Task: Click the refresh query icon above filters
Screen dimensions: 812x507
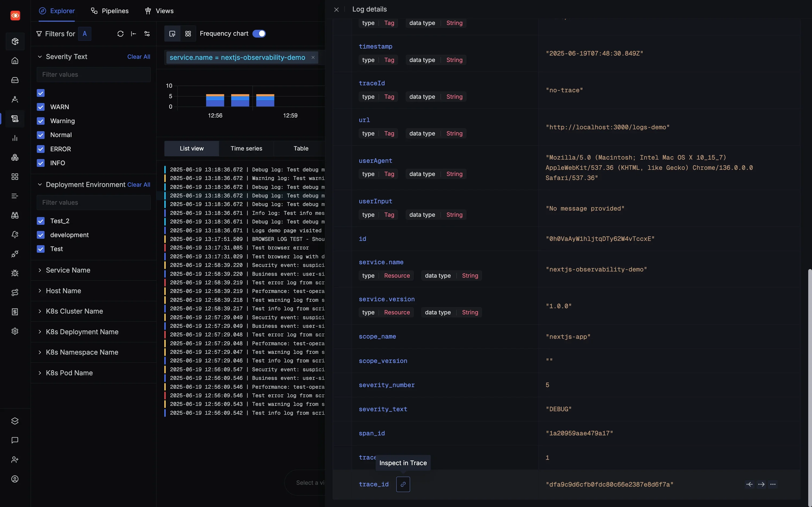Action: 121,34
